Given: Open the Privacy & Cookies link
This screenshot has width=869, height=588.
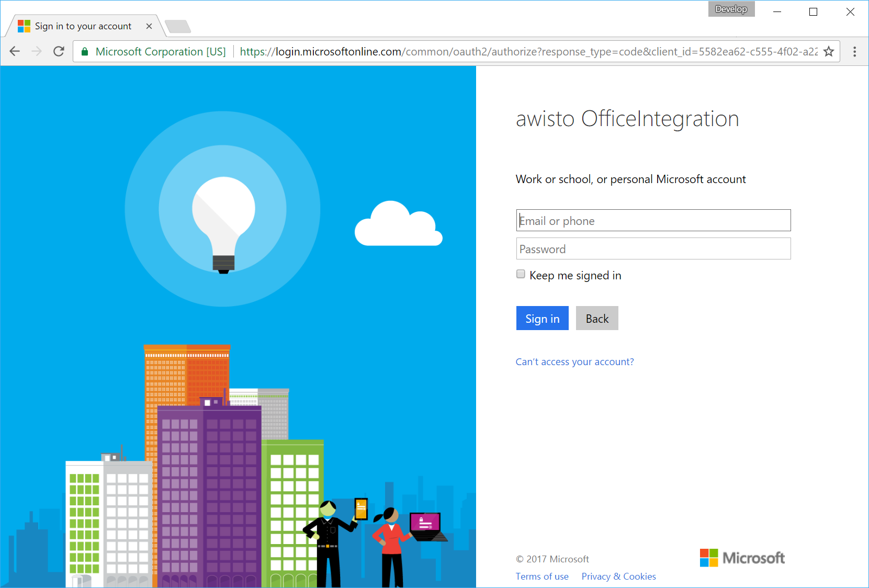Looking at the screenshot, I should click(x=618, y=576).
